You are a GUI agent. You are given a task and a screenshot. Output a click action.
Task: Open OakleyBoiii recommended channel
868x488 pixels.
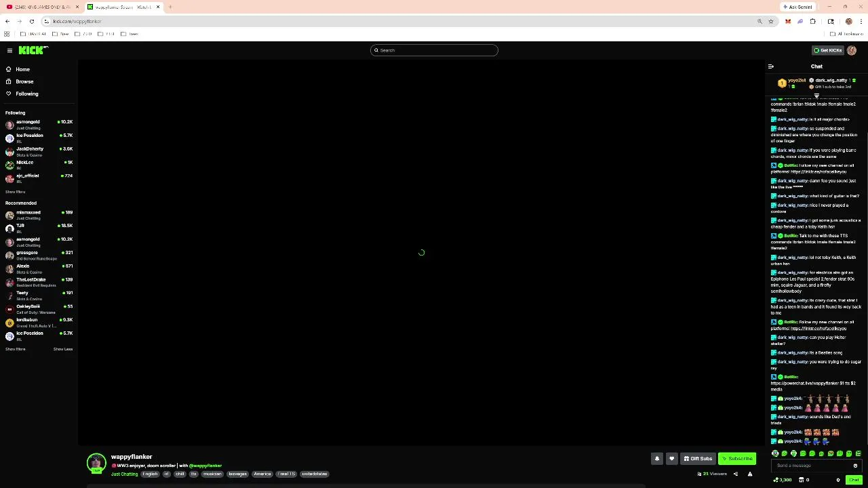click(39, 309)
